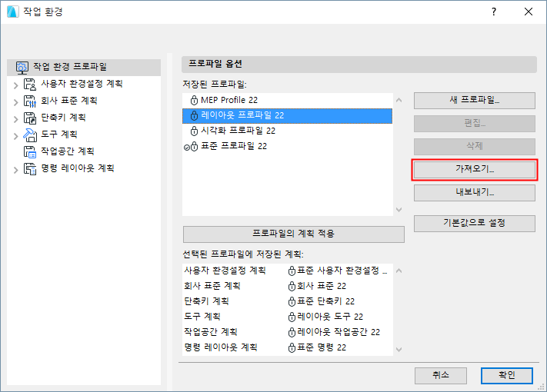This screenshot has height=392, width=547.
Task: Click the 사용자 환경설정 계획 icon
Action: click(x=30, y=85)
